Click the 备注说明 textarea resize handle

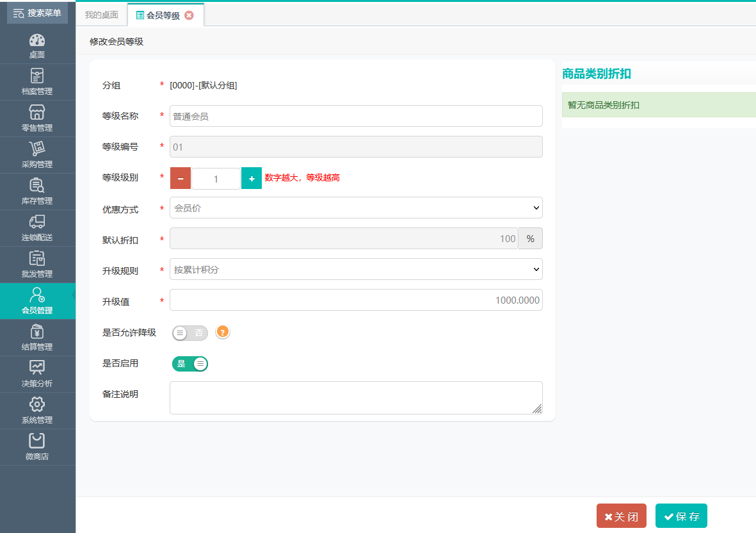pyautogui.click(x=537, y=409)
